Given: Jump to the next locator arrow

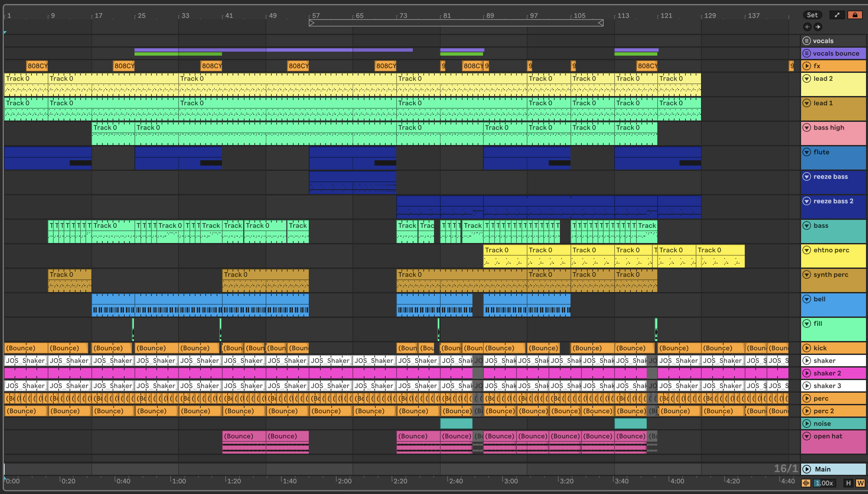Looking at the screenshot, I should click(818, 27).
